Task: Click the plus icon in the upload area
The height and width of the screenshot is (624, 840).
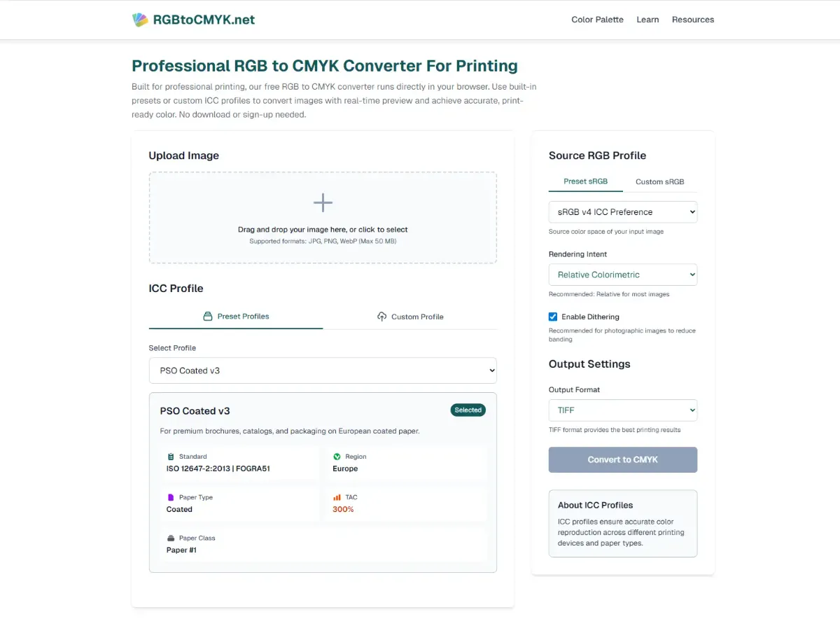Action: (x=323, y=202)
